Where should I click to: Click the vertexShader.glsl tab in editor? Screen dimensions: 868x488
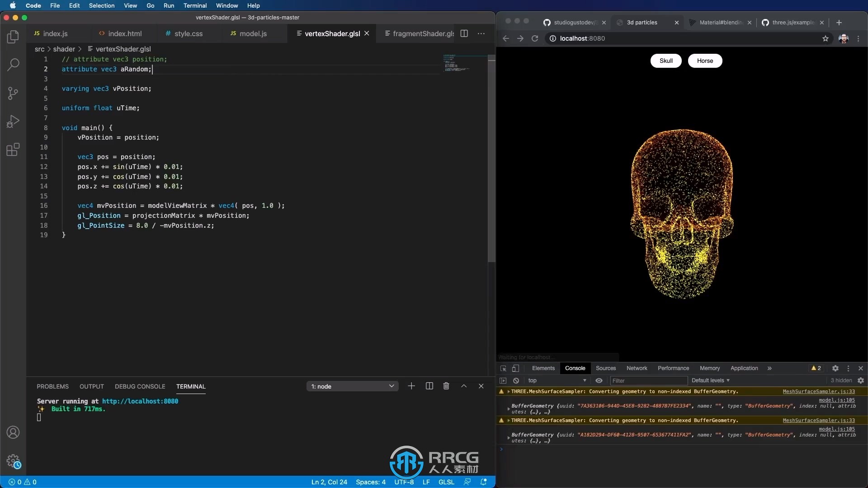click(x=332, y=33)
